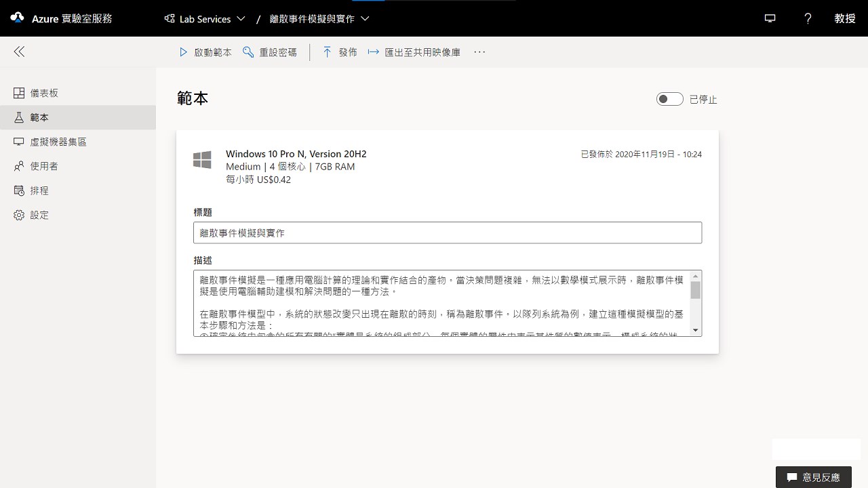Open help via the question mark icon
This screenshot has width=868, height=488.
(x=808, y=19)
